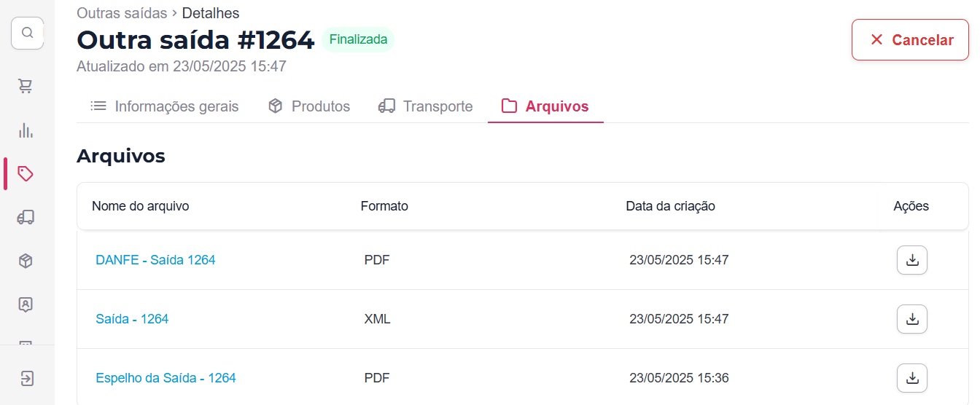Open Espelho da Saída - 1264 link
Viewport: 980px width, 405px height.
pos(166,378)
